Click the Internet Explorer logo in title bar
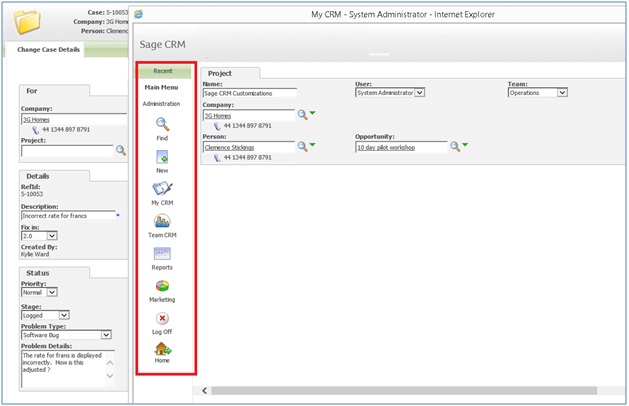The height and width of the screenshot is (406, 629). pos(138,14)
